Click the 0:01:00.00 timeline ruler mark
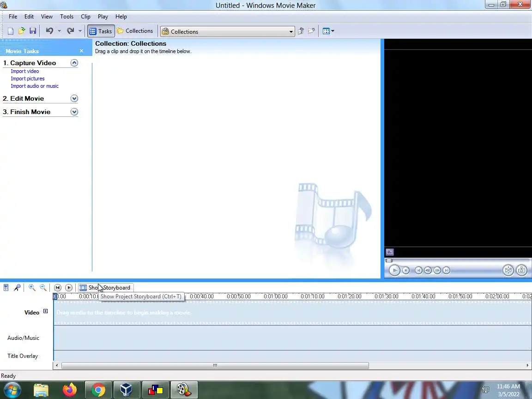 (x=276, y=296)
